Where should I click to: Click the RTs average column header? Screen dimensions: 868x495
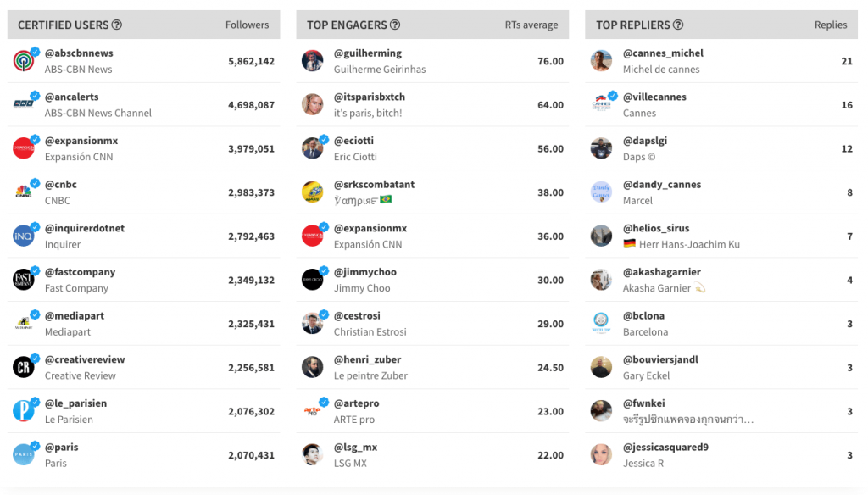coord(531,25)
